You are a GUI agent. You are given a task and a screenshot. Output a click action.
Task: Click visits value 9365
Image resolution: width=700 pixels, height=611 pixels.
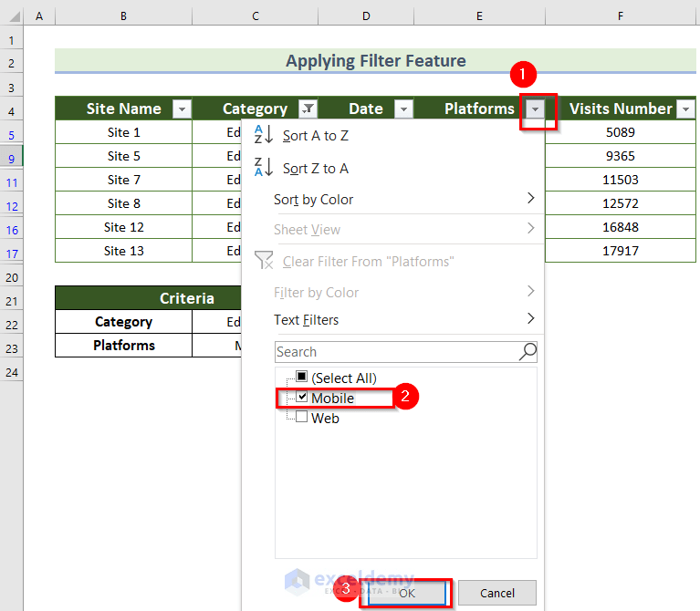point(621,156)
